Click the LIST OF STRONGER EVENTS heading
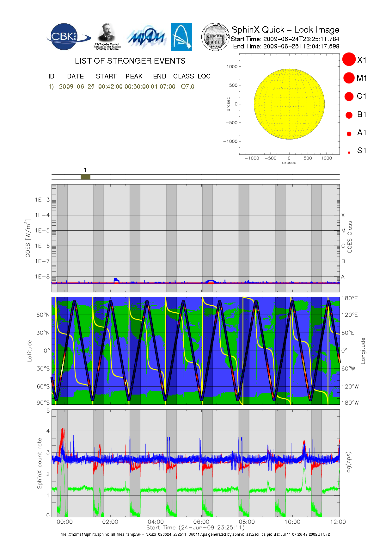Viewport: 392px width, 555px height. coord(130,61)
